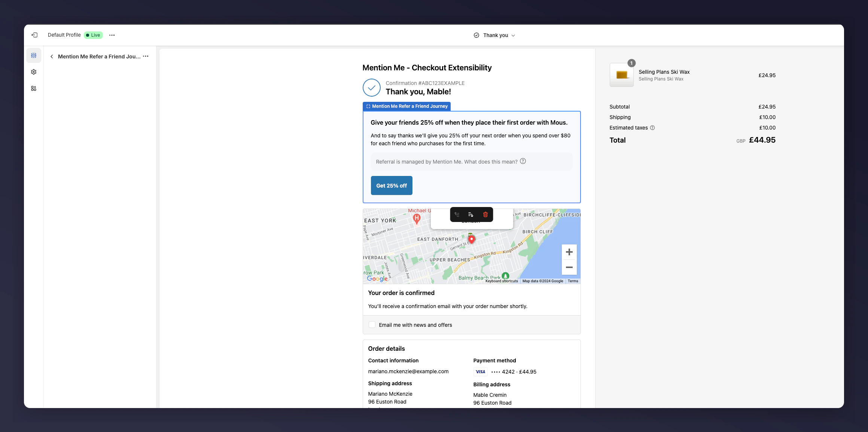
Task: Click the info icon beside Estimated taxes
Action: tap(652, 128)
